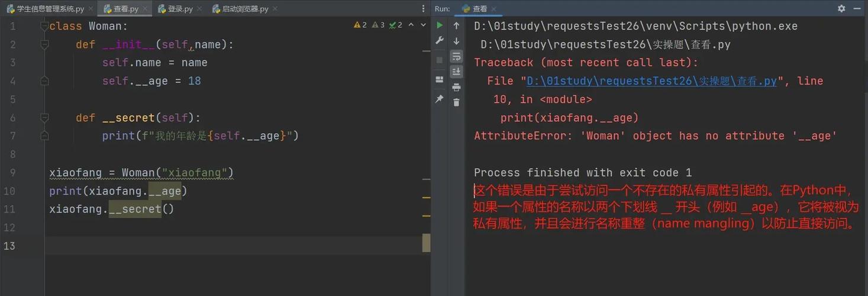
Task: Print the console output with printer icon
Action: 456,87
